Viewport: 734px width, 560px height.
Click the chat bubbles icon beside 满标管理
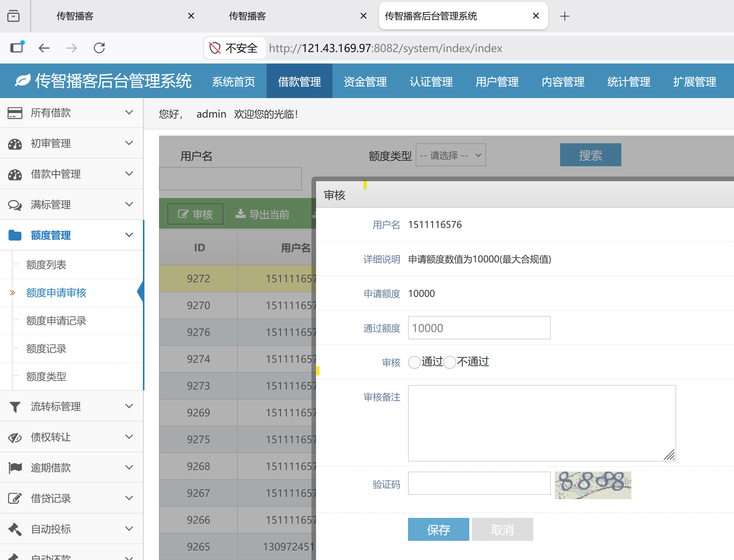click(15, 205)
